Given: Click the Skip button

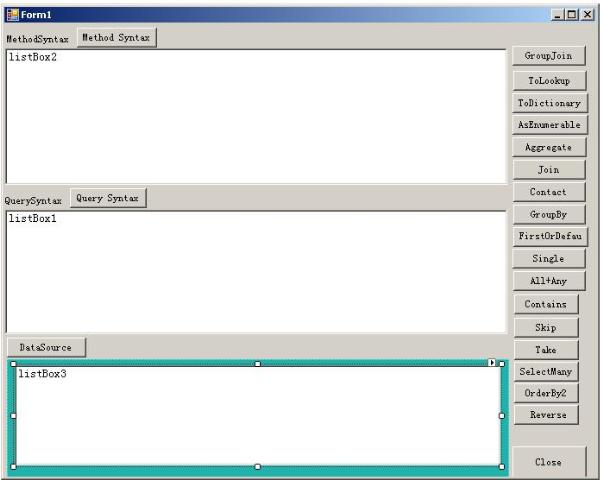Looking at the screenshot, I should (x=546, y=327).
